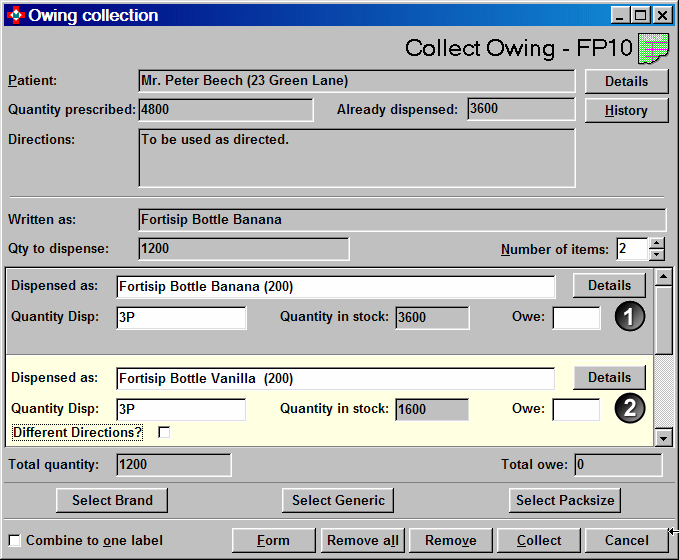Click Owe field for Banana item

point(576,318)
